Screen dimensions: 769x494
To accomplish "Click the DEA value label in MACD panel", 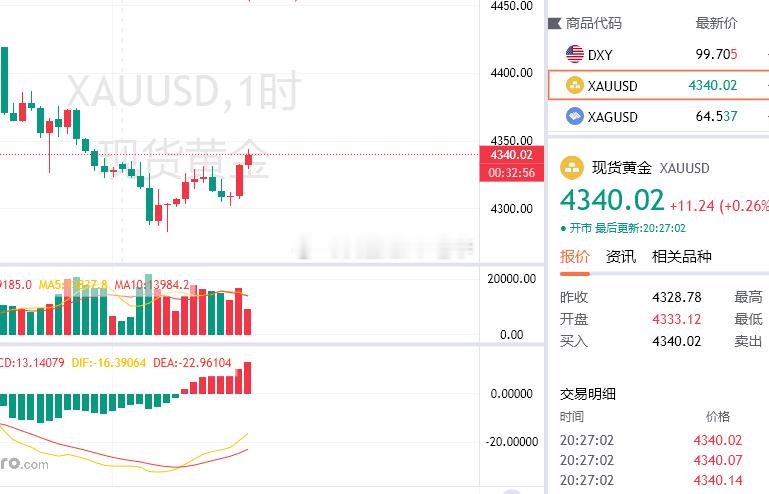I will coord(192,363).
